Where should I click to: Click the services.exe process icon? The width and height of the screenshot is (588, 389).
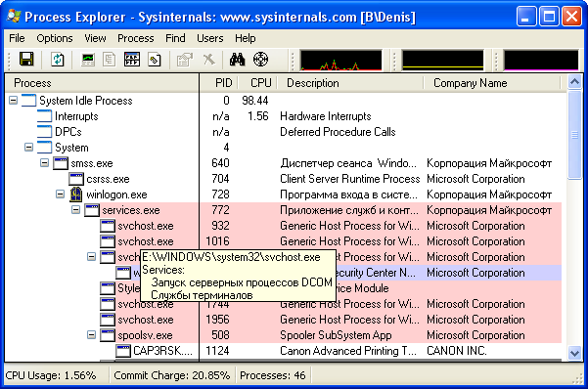[92, 210]
